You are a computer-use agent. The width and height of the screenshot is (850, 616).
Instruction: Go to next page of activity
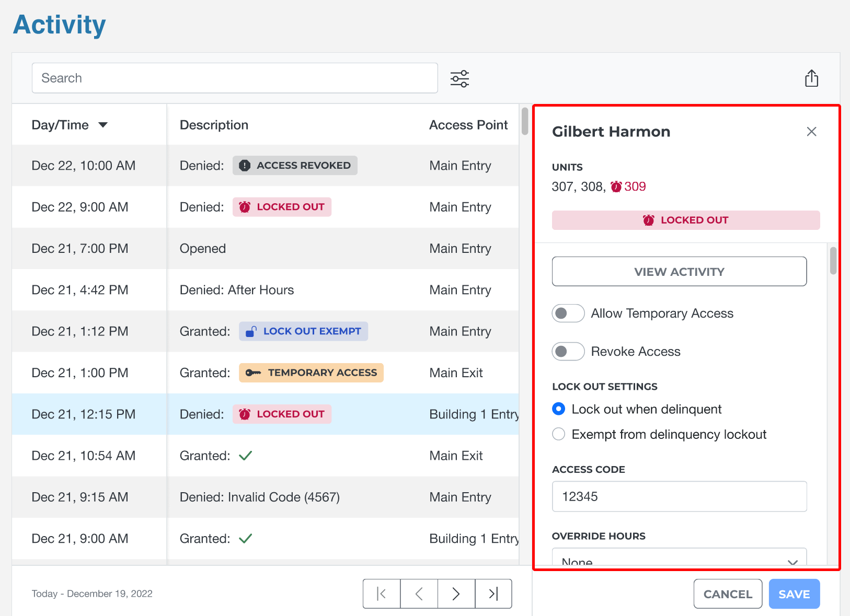[456, 594]
